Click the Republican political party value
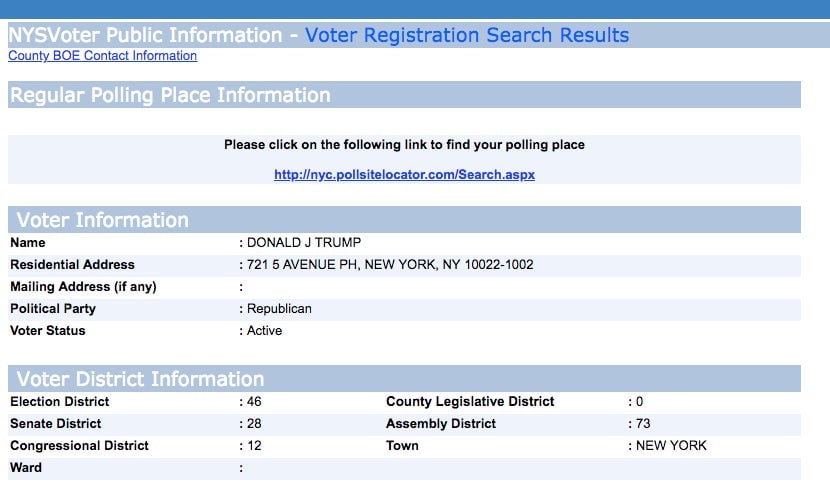 point(279,309)
